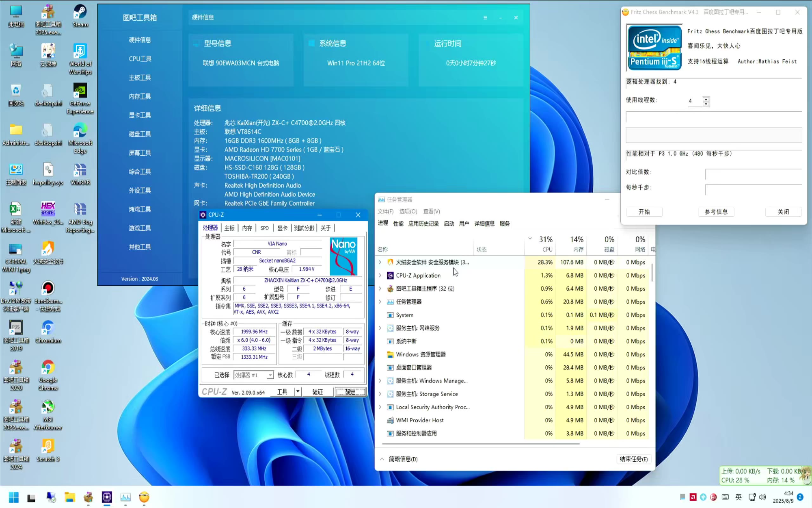Select 烤鸡工具 in 图吧工具箱 sidebar

click(x=140, y=209)
